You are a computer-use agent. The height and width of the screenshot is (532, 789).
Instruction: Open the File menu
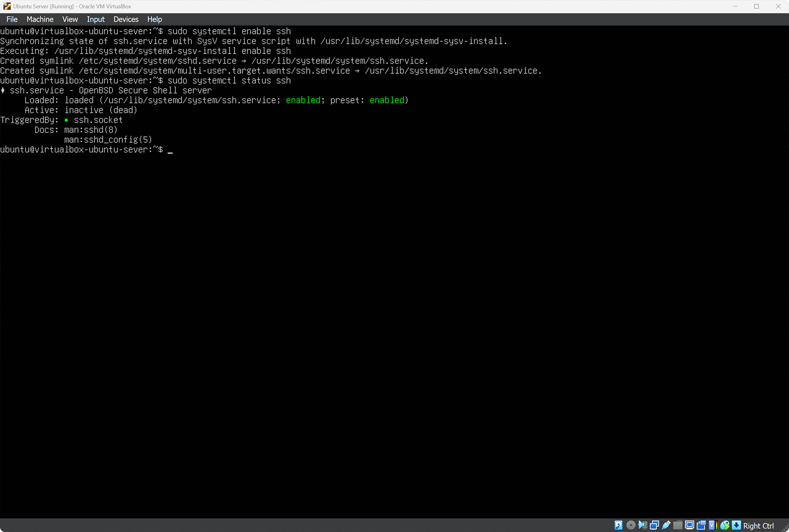pos(12,19)
